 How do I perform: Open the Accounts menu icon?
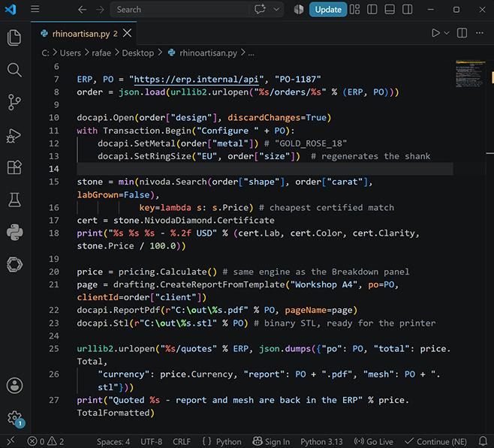click(14, 386)
